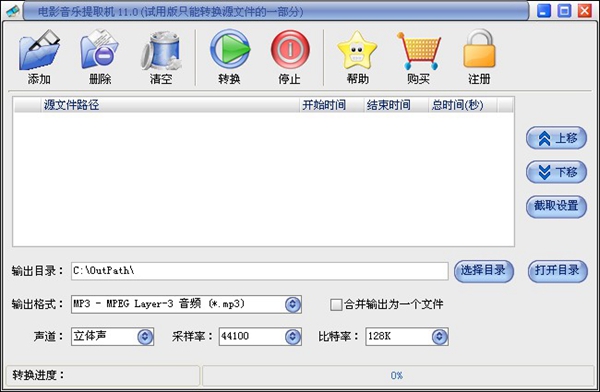The height and width of the screenshot is (392, 600).
Task: Click the 结束时间 column header
Action: pos(396,105)
